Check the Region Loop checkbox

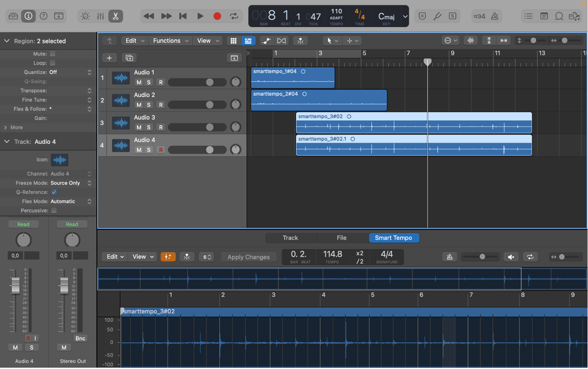(53, 63)
